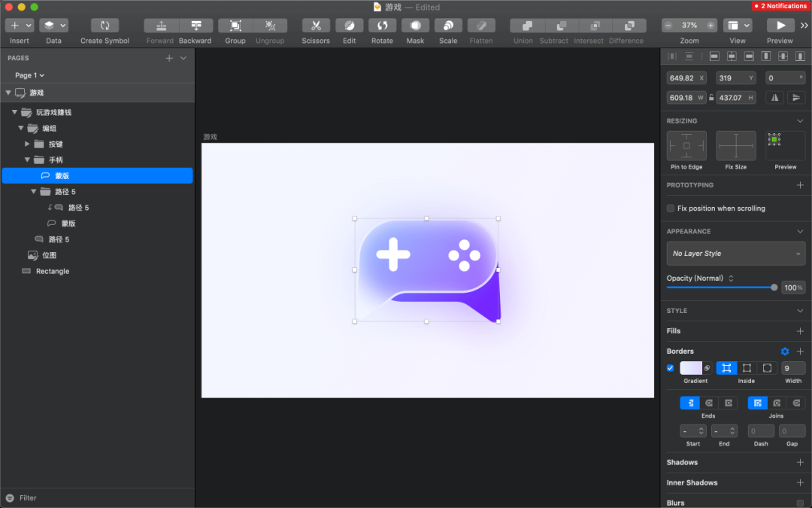Click the Create Symbol toolbar icon
This screenshot has width=812, height=508.
point(105,26)
